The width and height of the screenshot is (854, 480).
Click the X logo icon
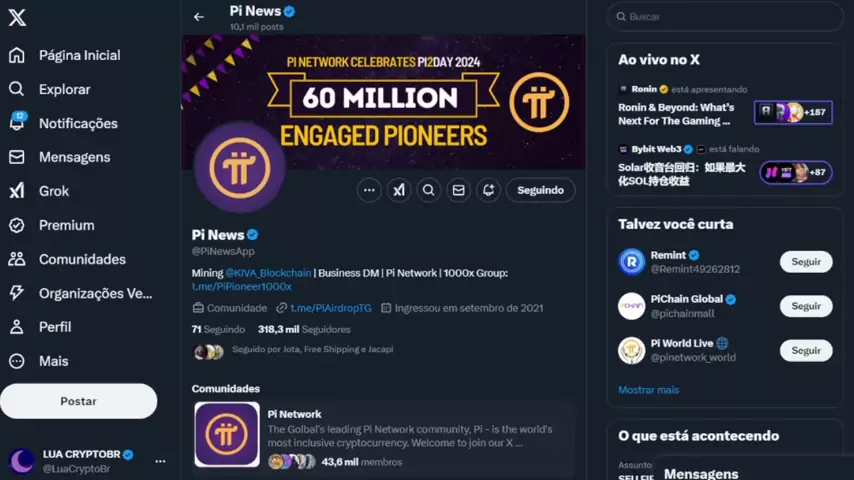[x=17, y=17]
